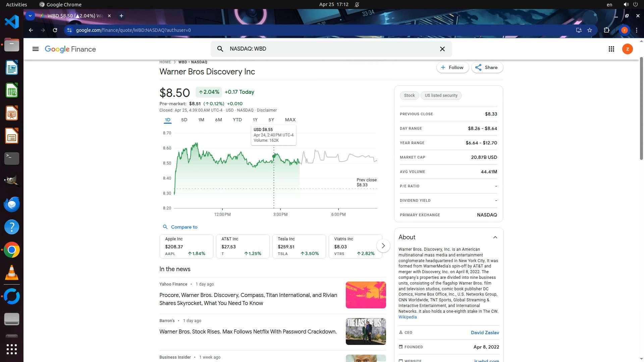Open the tab search dropdown arrow
The height and width of the screenshot is (362, 644).
pos(30,16)
